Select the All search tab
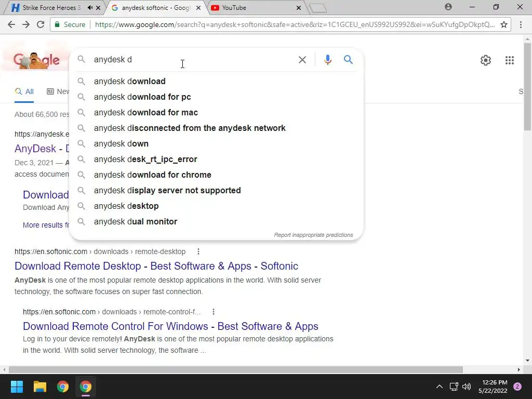 pyautogui.click(x=24, y=91)
